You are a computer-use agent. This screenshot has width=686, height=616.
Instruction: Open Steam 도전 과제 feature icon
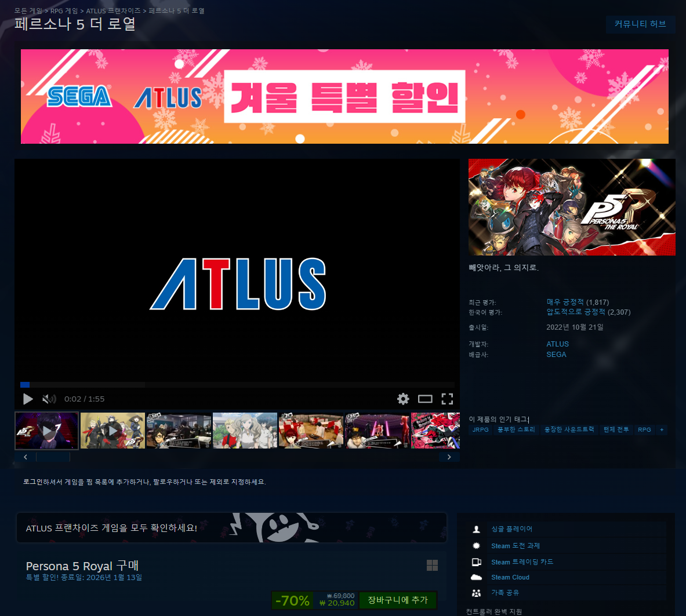pos(476,546)
